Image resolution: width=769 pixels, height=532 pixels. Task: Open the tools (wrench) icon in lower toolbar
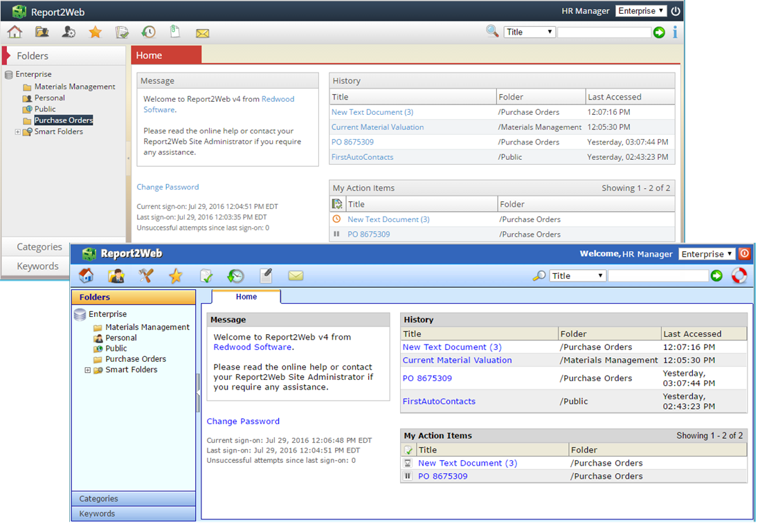[145, 275]
